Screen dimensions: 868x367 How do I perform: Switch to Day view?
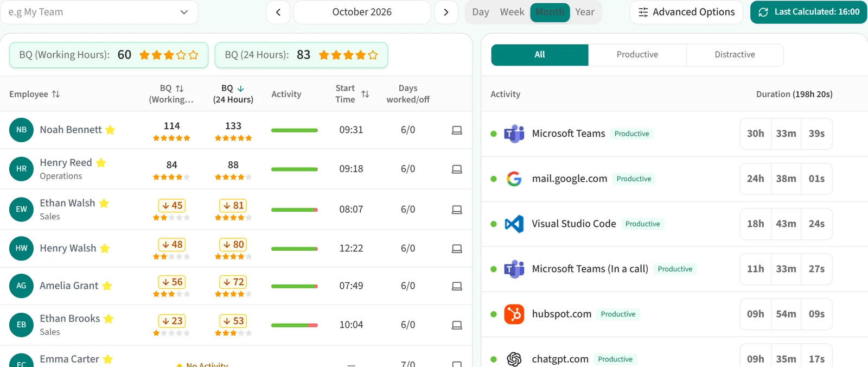(481, 12)
